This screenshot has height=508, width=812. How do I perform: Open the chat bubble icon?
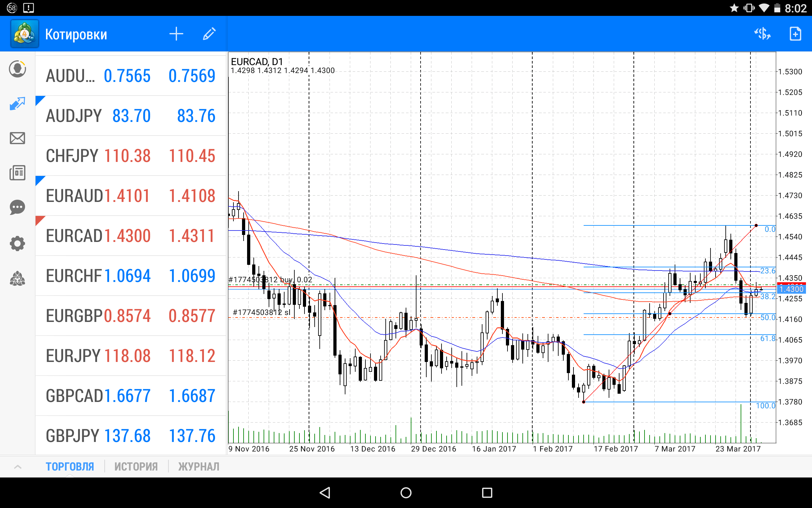coord(17,207)
